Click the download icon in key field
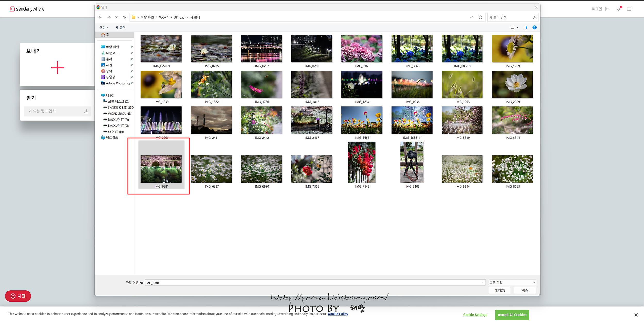644x323 pixels. (x=86, y=111)
